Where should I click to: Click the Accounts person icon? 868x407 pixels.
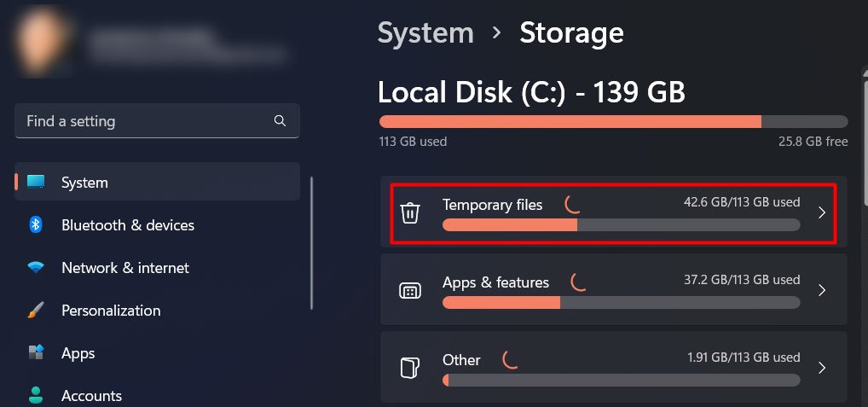pos(36,395)
